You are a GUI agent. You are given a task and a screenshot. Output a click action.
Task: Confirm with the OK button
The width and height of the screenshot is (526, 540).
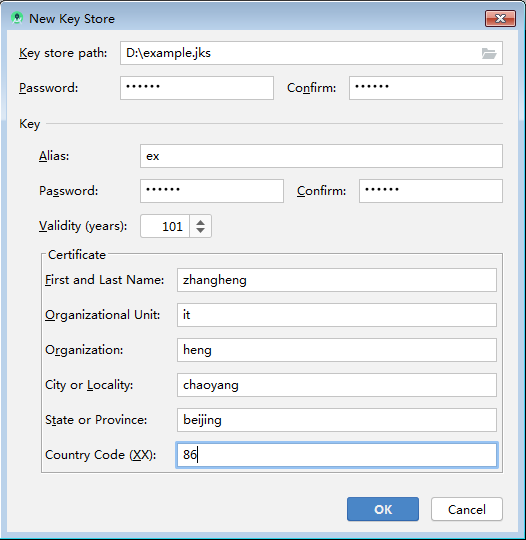(x=383, y=509)
